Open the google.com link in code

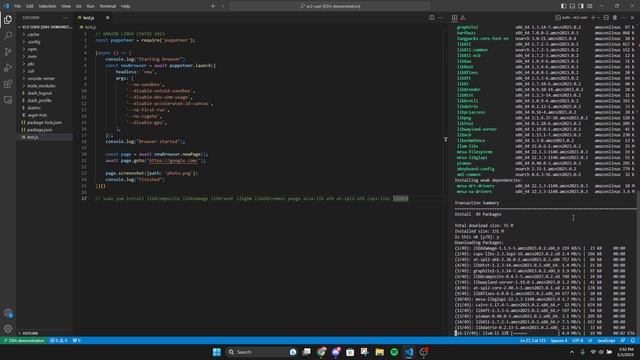click(173, 160)
